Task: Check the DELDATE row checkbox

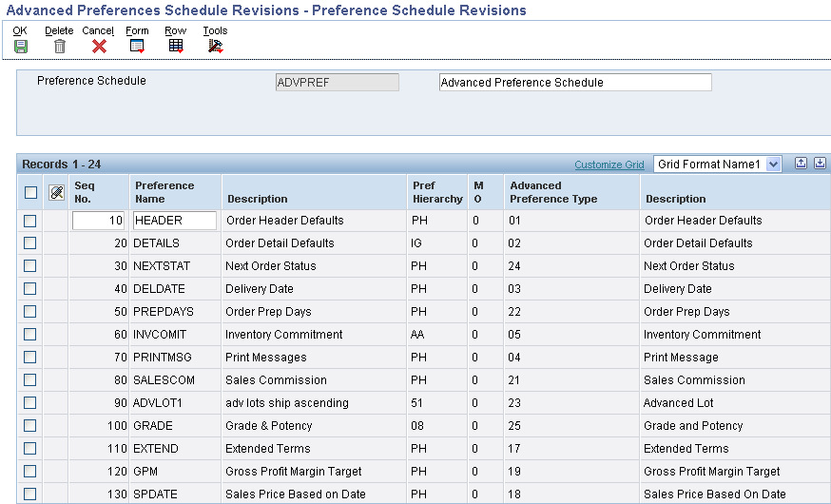Action: [x=30, y=289]
